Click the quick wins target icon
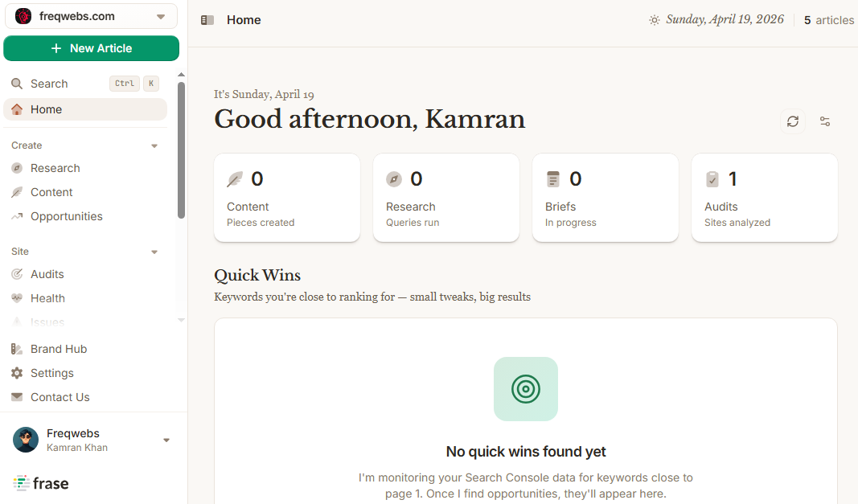This screenshot has width=858, height=504. click(526, 389)
